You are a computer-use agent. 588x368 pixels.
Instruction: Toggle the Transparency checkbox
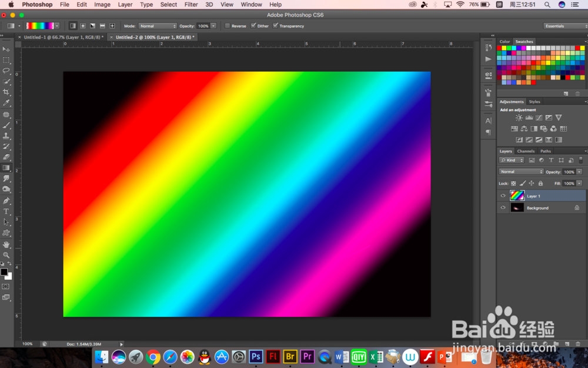pos(276,26)
